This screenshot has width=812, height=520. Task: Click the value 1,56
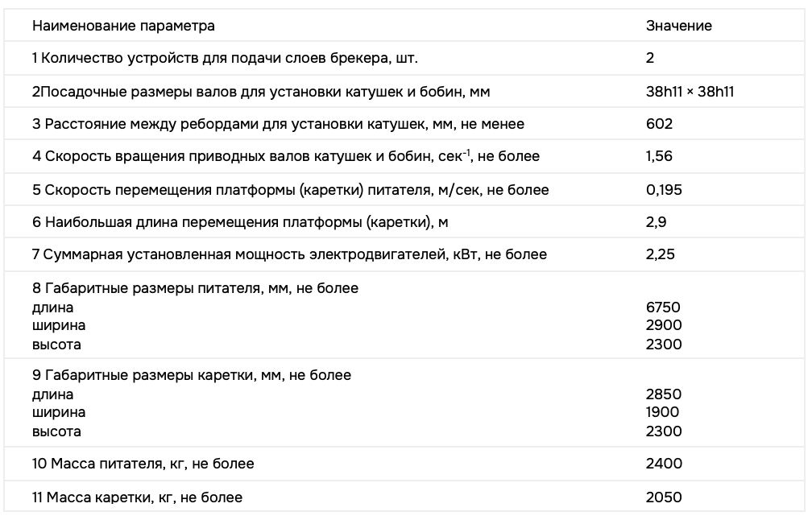tap(659, 156)
